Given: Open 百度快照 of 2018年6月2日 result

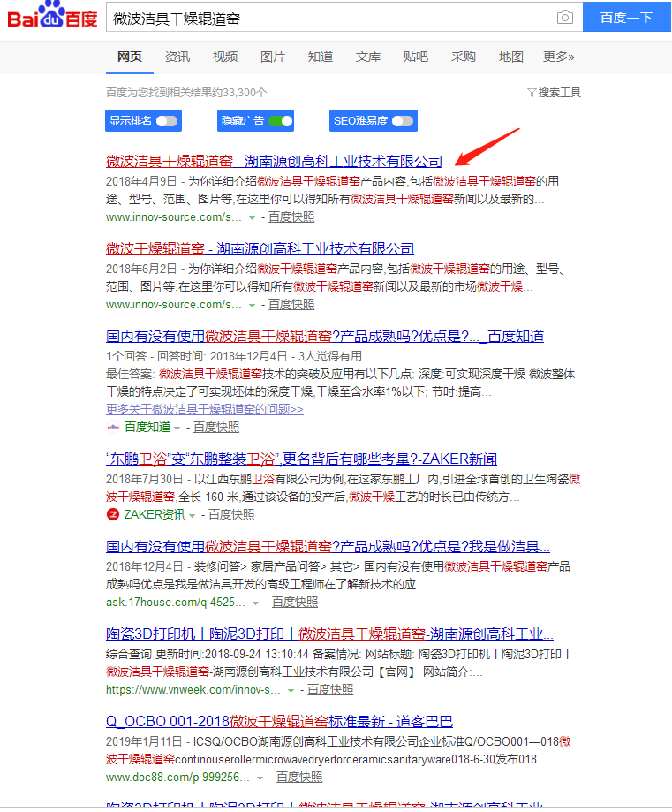Looking at the screenshot, I should 291,305.
